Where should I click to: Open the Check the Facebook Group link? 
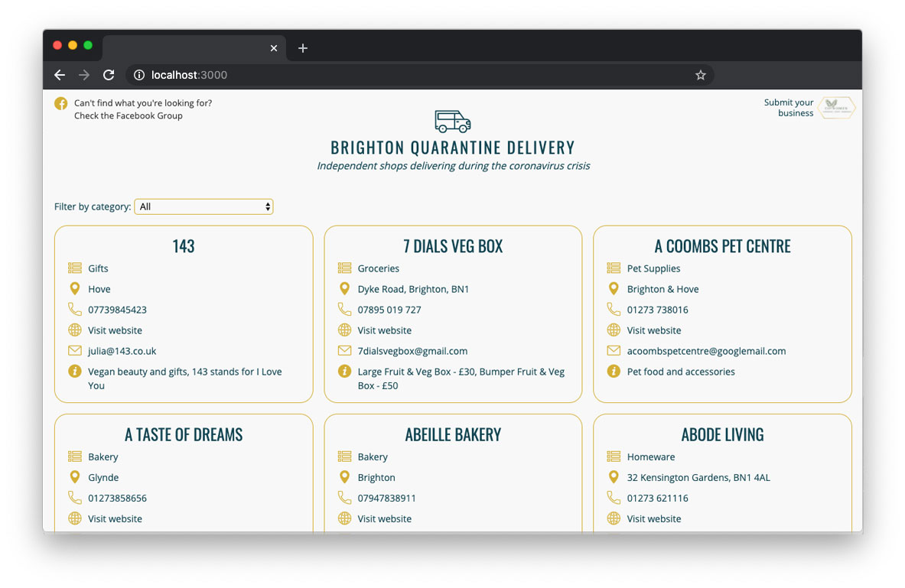tap(128, 116)
